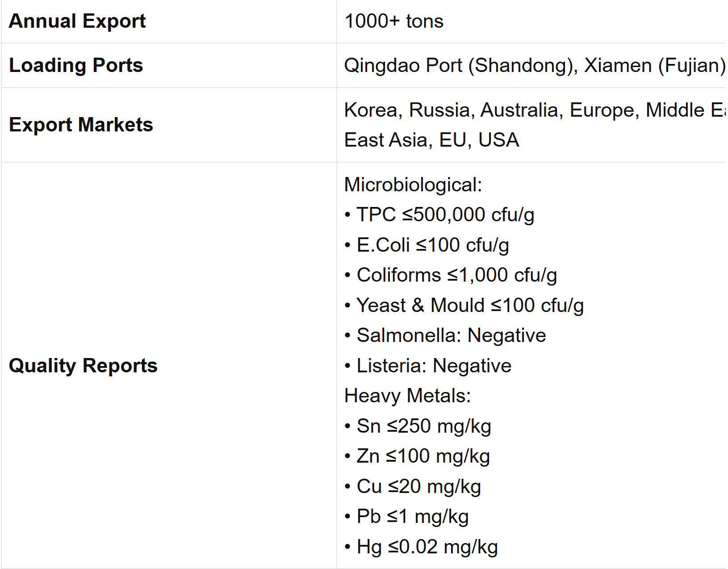Click the Yeast & Mould ≤100 cfu/g entry
This screenshot has width=728, height=569.
tap(464, 305)
